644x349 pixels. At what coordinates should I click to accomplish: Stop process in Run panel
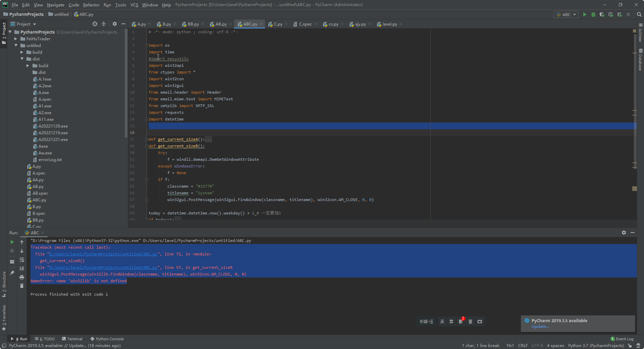(x=12, y=251)
